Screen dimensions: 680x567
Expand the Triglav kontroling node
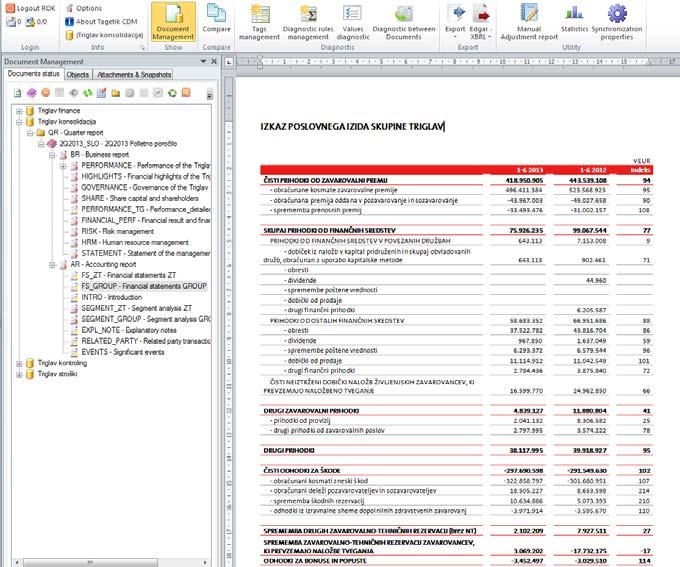19,363
